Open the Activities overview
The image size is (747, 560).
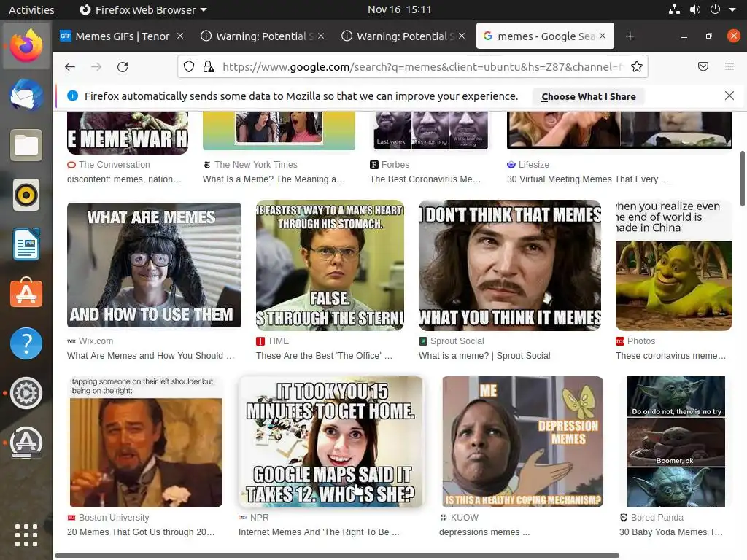point(31,9)
